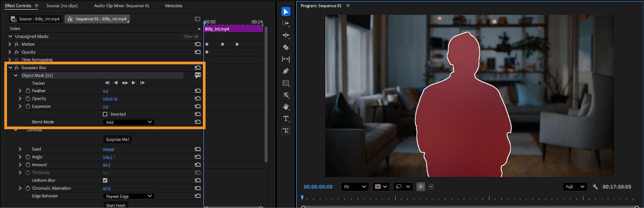This screenshot has height=208, width=644.
Task: Select the Ripple Edit tool
Action: click(286, 35)
